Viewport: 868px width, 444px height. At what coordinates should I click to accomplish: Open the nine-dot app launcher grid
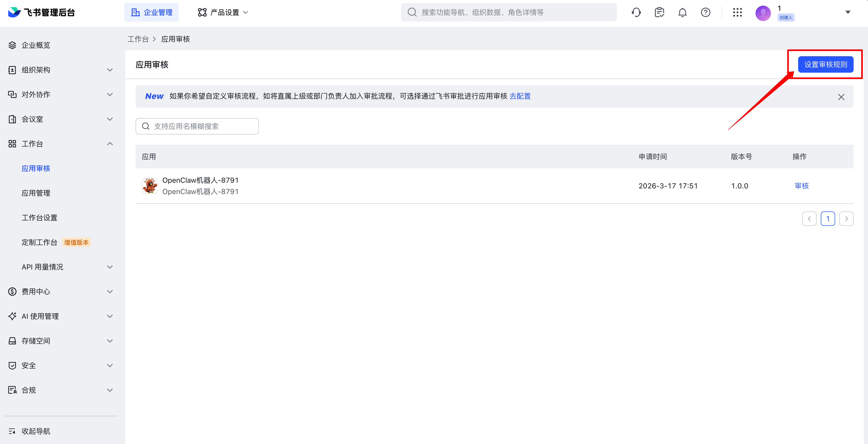pos(737,12)
